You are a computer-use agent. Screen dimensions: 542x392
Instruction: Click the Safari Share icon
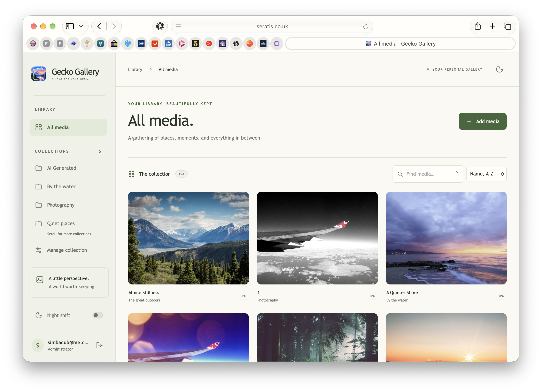coord(478,26)
